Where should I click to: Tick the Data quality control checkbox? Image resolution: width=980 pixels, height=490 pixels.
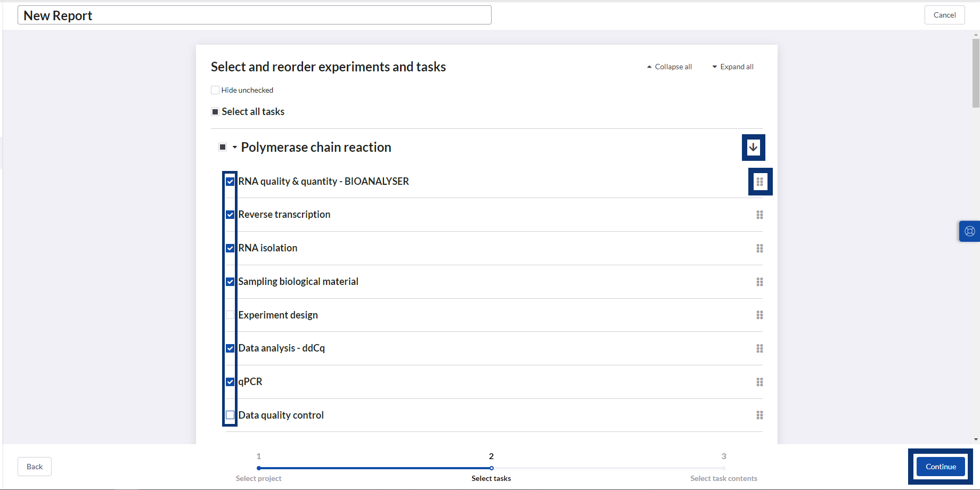click(x=230, y=415)
